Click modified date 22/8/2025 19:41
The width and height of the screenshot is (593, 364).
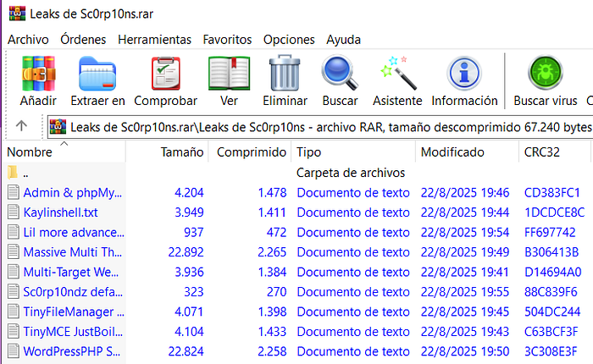pyautogui.click(x=464, y=272)
